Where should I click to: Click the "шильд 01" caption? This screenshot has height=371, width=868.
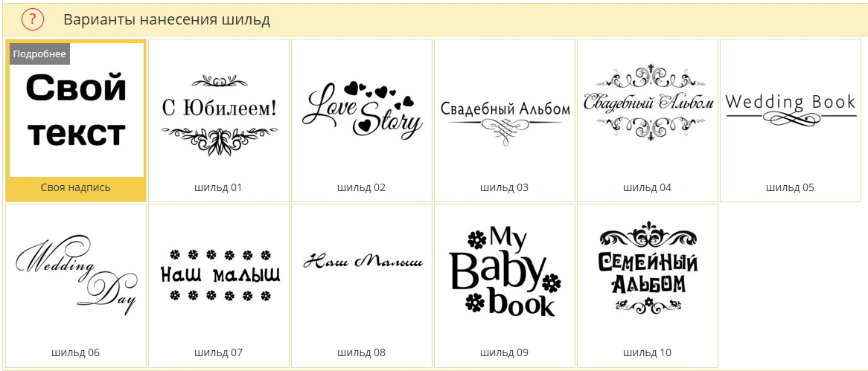[x=219, y=187]
